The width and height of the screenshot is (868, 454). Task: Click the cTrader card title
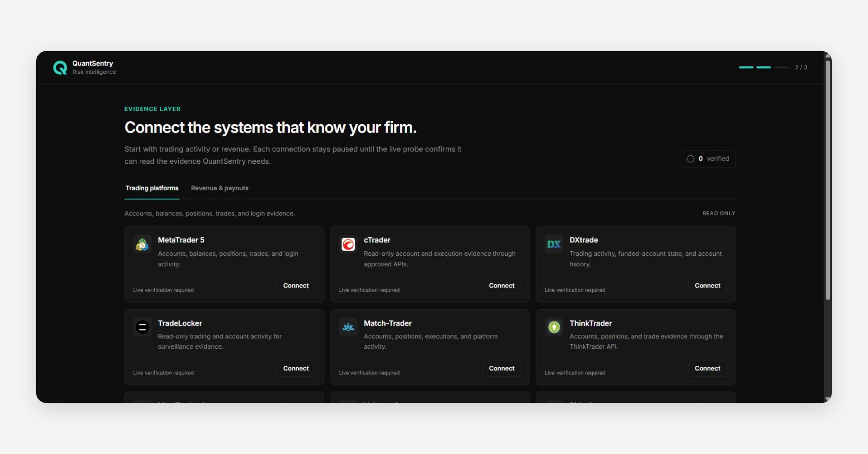click(x=377, y=240)
